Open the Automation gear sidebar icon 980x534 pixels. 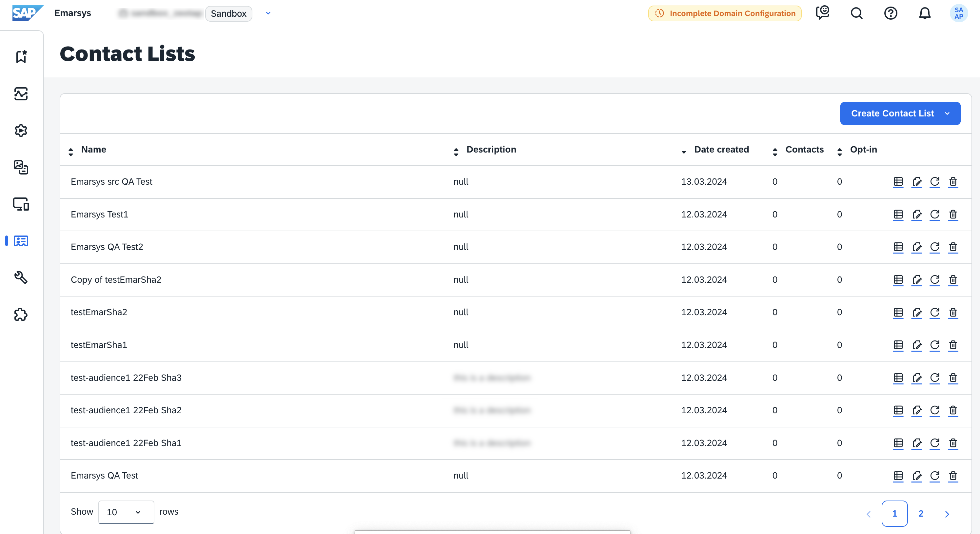(21, 131)
